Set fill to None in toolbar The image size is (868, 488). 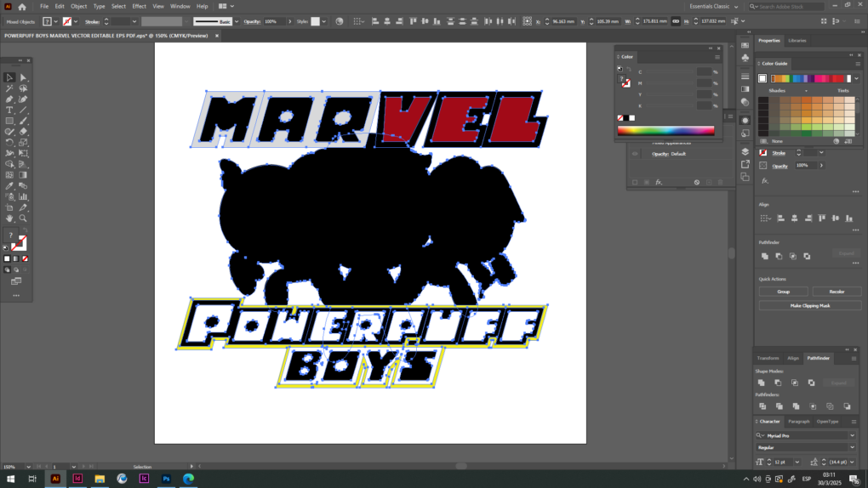(x=25, y=259)
